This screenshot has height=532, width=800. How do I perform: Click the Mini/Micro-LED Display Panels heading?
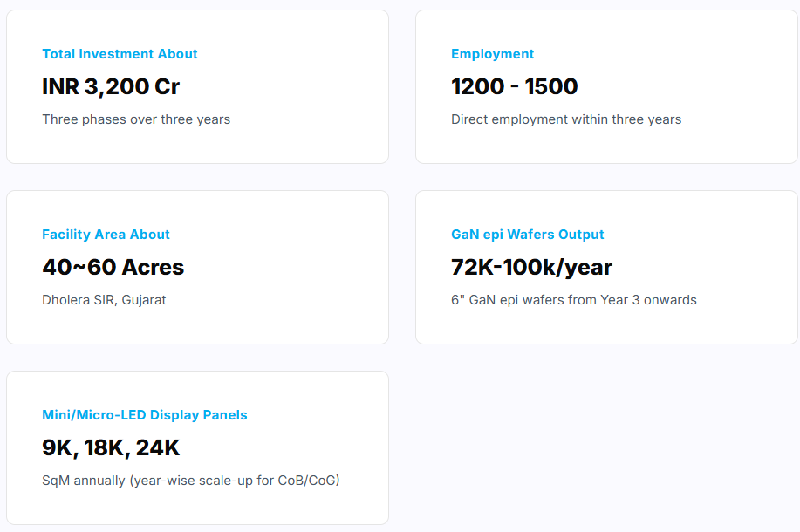(145, 415)
